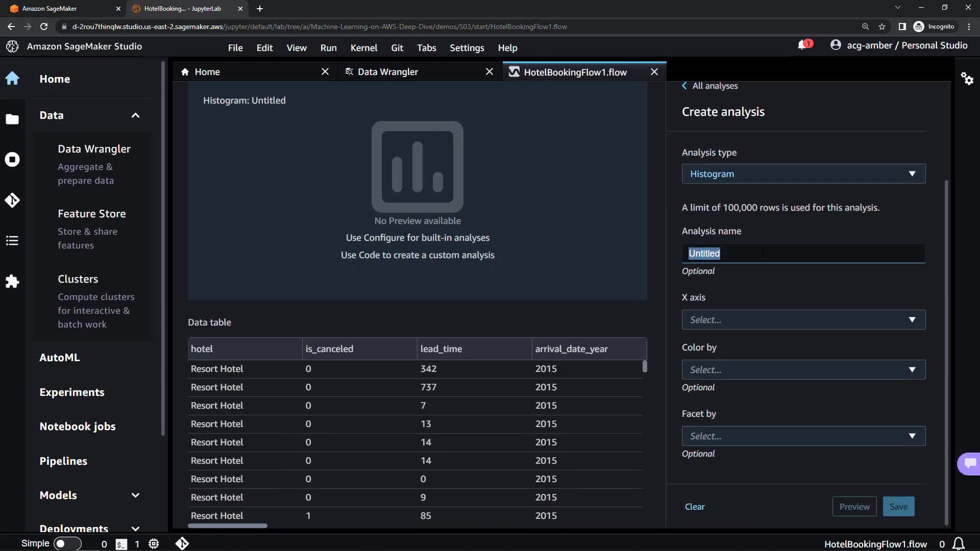The width and height of the screenshot is (980, 551).
Task: Open the property inspector gears icon
Action: [967, 79]
